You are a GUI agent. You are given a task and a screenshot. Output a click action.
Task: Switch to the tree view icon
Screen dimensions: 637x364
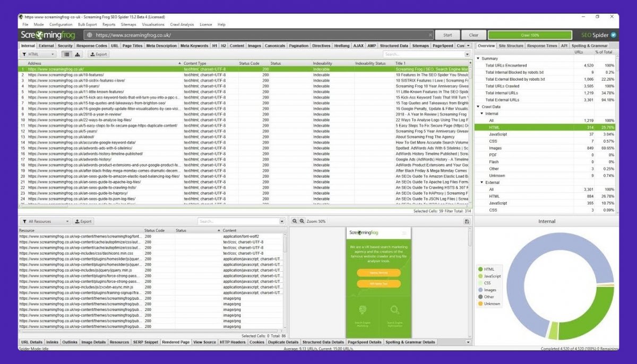coord(78,54)
